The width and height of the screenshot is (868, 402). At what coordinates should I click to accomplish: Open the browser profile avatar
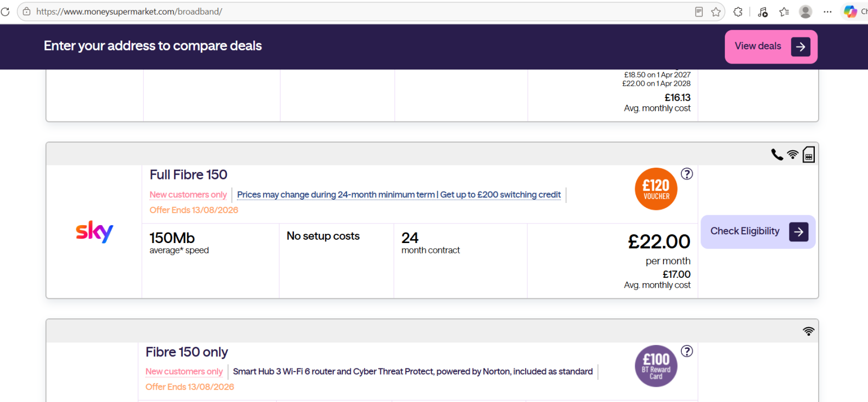(806, 11)
